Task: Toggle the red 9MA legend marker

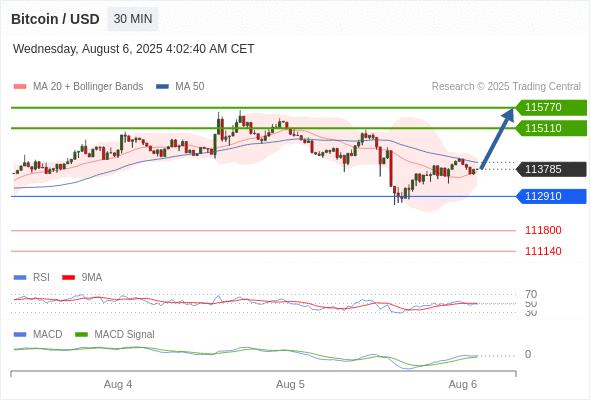Action: (68, 278)
